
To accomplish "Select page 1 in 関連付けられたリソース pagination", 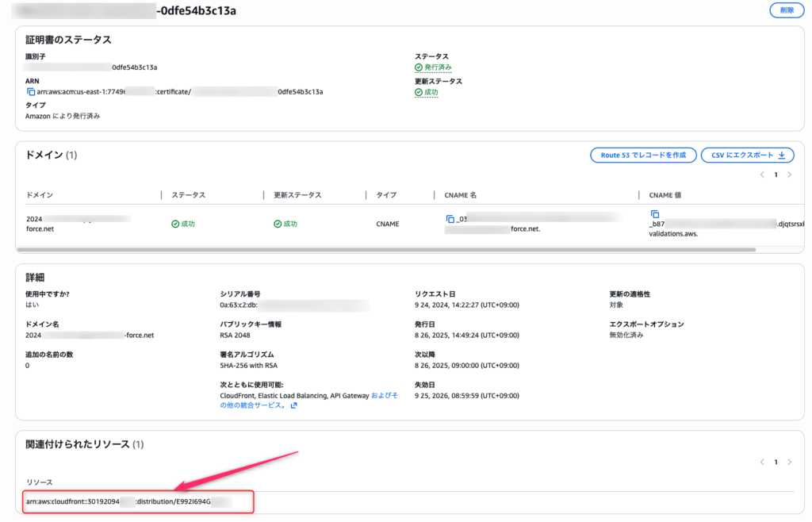I will [x=776, y=462].
